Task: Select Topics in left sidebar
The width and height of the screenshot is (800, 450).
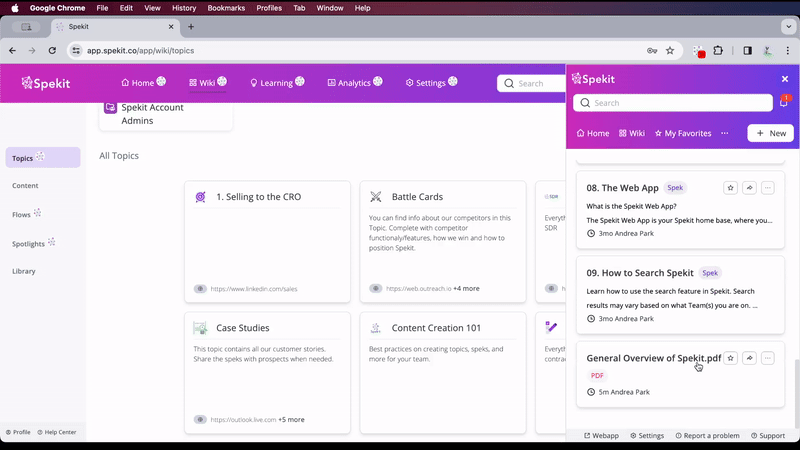Action: point(43,158)
